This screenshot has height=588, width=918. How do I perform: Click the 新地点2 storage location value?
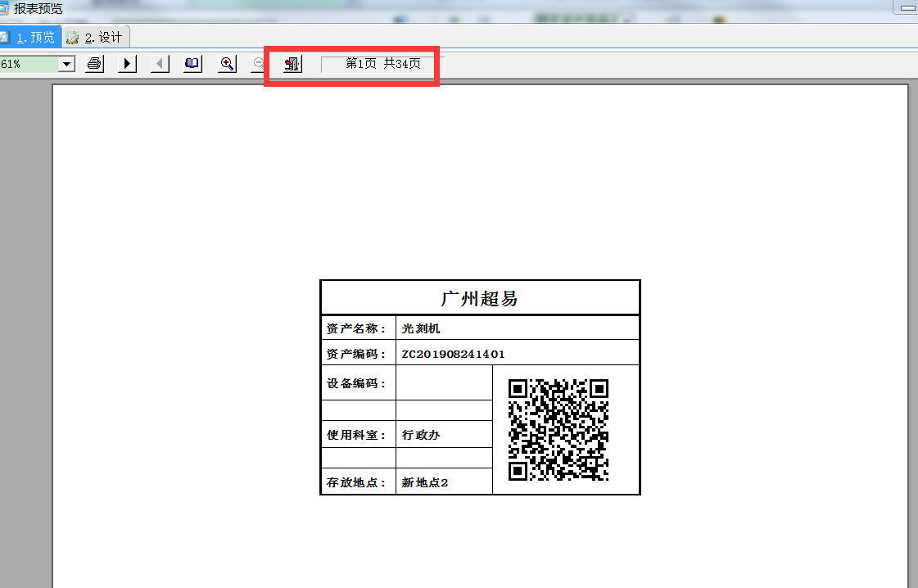[425, 482]
